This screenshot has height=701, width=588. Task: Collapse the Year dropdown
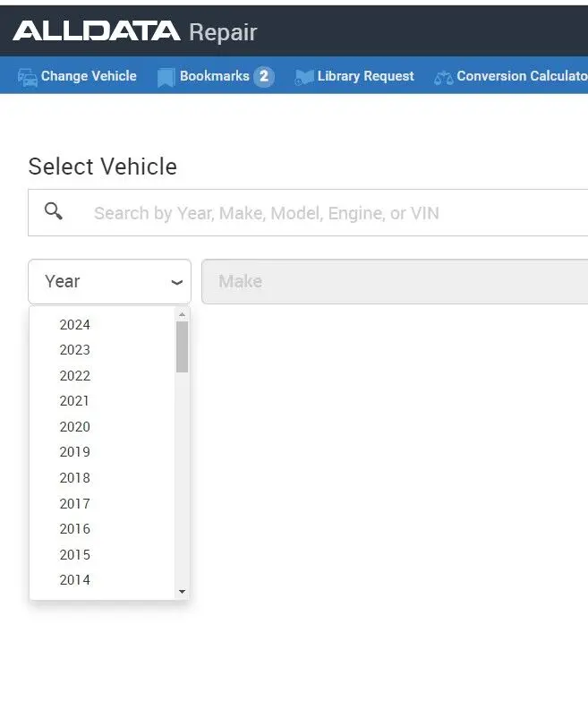[x=109, y=282]
